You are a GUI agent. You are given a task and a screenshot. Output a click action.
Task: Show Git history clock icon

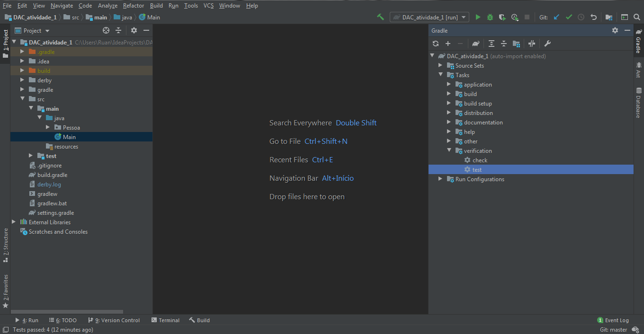(x=581, y=17)
